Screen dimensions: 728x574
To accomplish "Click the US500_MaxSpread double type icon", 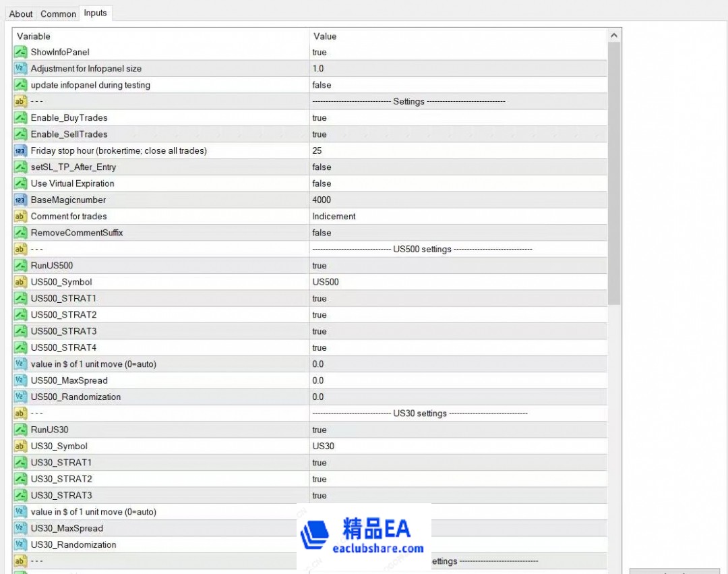I will (20, 380).
